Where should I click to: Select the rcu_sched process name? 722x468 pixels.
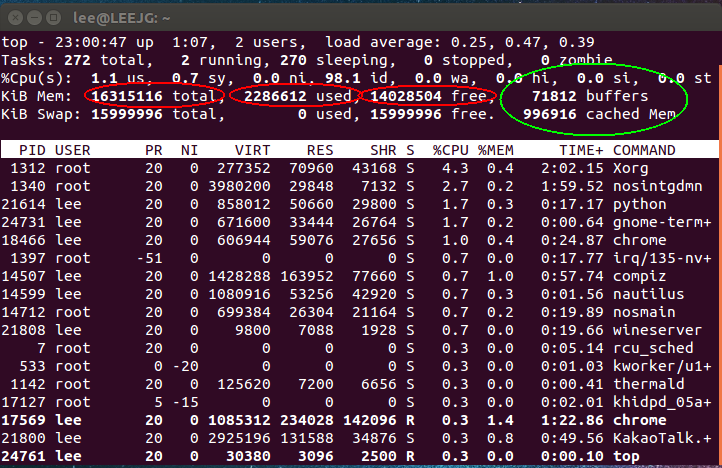click(x=653, y=348)
